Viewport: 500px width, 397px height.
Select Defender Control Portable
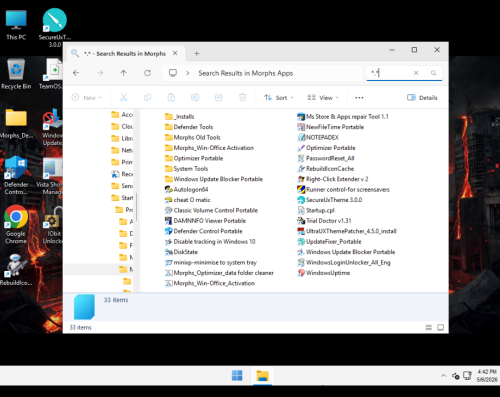(x=204, y=231)
